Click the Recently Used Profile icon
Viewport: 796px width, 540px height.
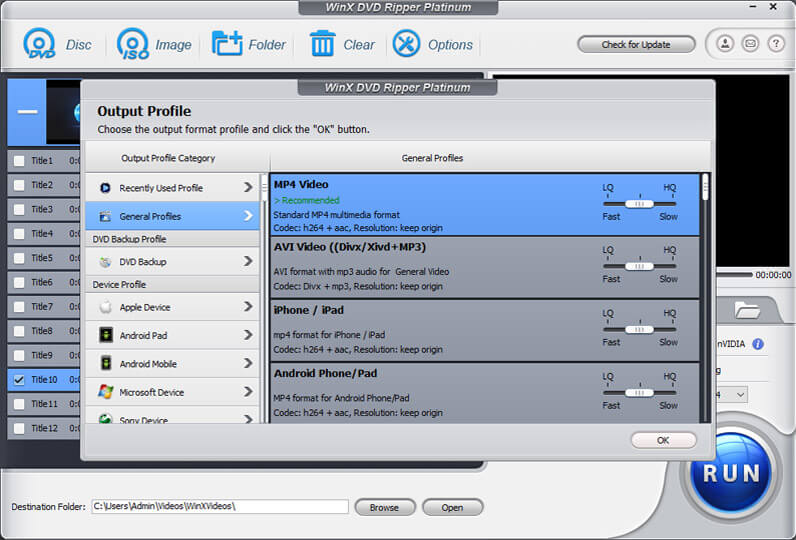tap(105, 188)
